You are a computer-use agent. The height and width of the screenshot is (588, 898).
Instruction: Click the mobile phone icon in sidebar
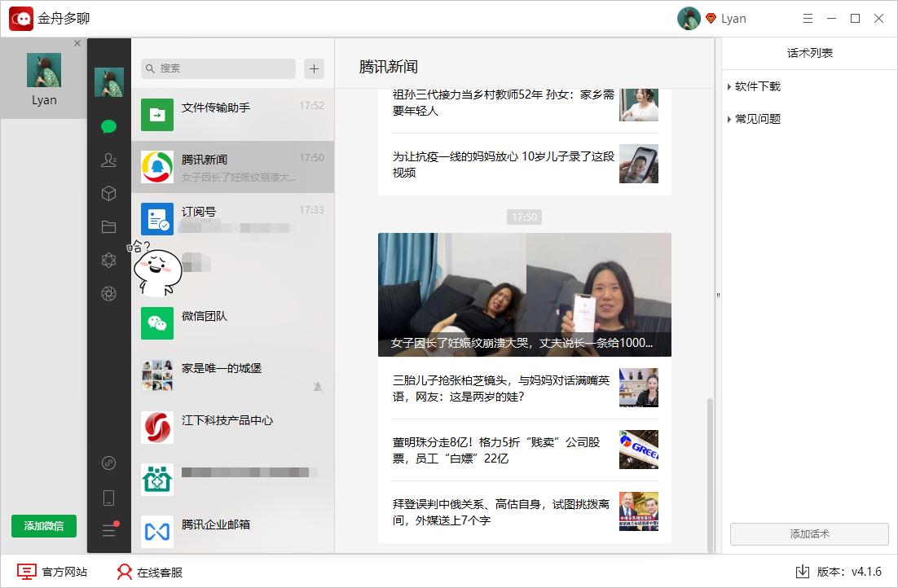tap(109, 496)
